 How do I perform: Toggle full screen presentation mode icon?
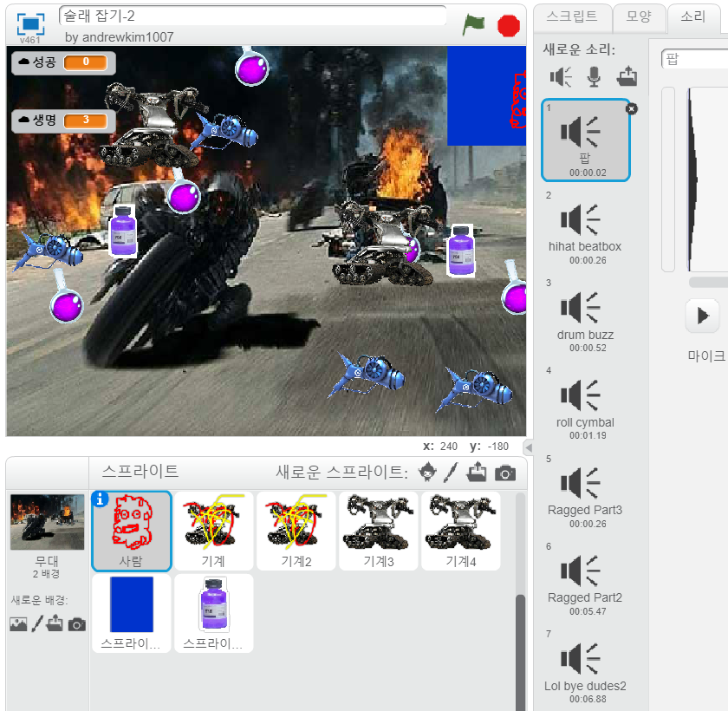30,24
